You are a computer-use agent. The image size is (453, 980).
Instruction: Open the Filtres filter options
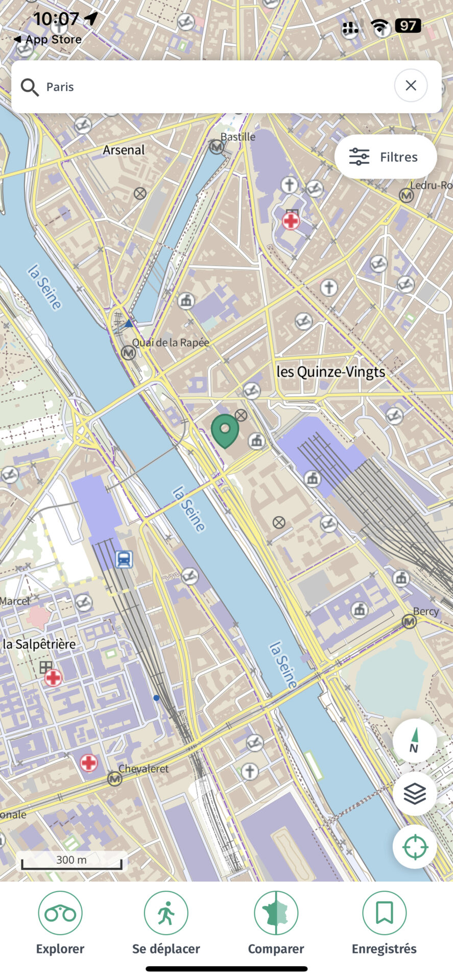[386, 157]
